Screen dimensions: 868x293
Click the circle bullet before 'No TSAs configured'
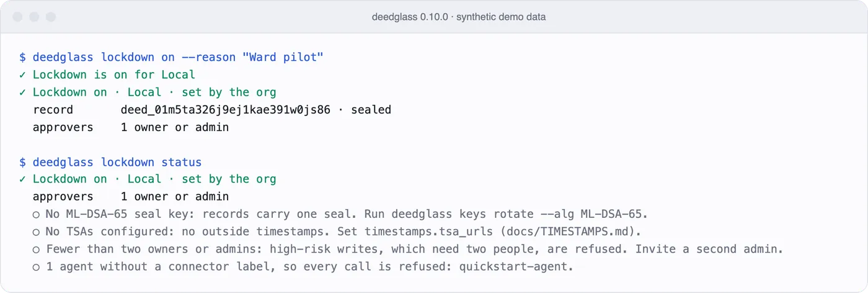[37, 232]
